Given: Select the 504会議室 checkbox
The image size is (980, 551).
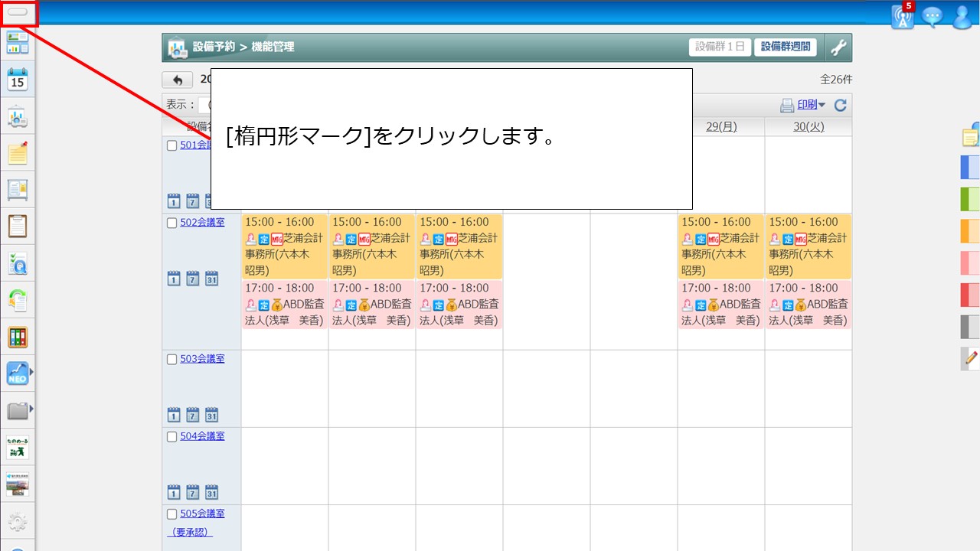Looking at the screenshot, I should coord(172,436).
